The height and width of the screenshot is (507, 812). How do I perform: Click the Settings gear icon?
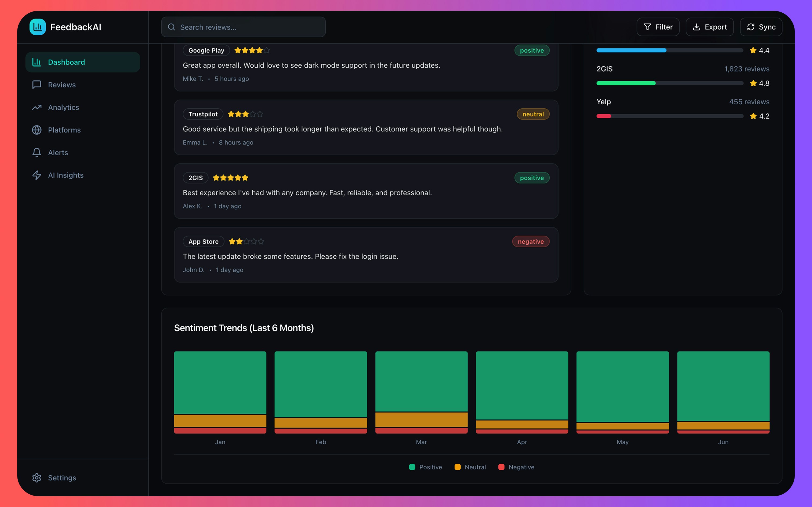click(37, 477)
